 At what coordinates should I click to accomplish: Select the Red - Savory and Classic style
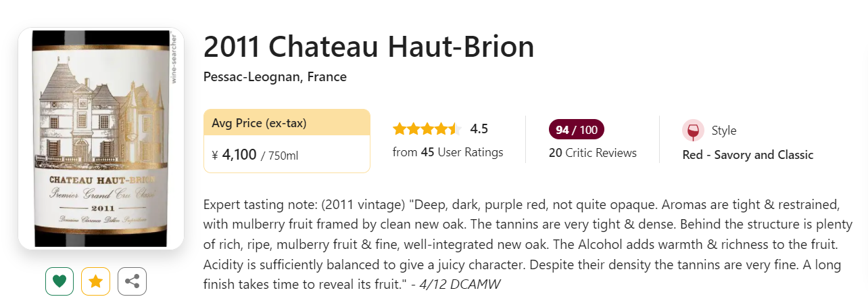748,155
